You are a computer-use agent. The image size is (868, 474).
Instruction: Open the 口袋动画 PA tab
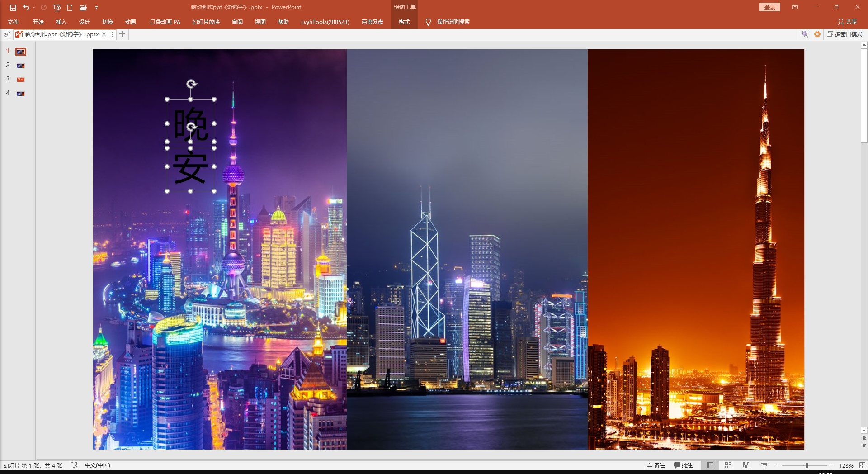point(165,22)
